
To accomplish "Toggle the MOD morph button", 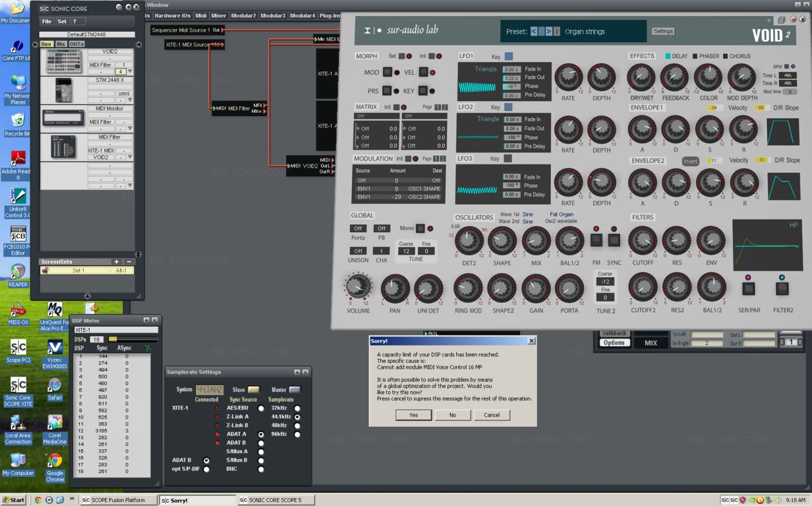I will [387, 72].
